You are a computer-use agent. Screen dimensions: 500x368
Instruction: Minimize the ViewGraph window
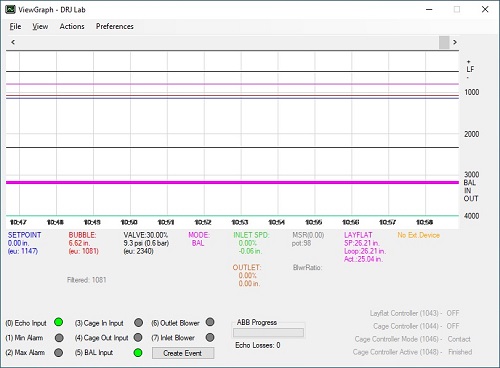click(429, 9)
